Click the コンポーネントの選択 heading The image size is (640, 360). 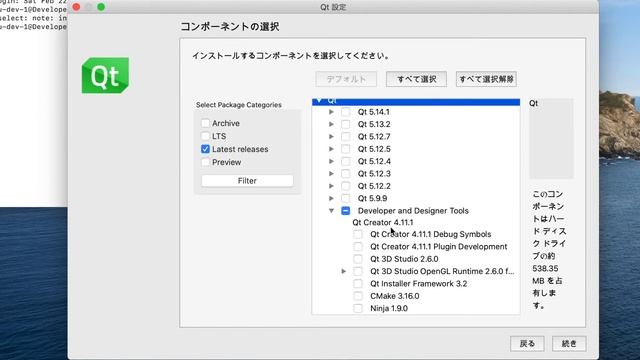click(x=230, y=27)
